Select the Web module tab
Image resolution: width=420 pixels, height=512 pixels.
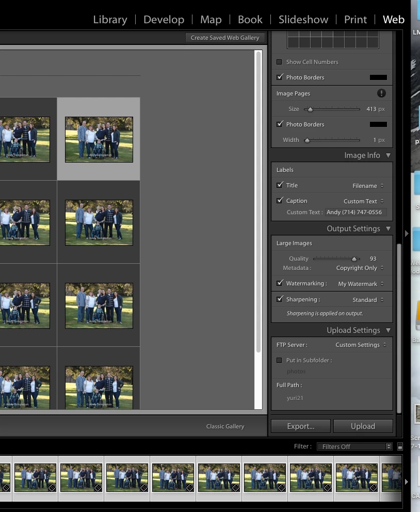tap(394, 20)
